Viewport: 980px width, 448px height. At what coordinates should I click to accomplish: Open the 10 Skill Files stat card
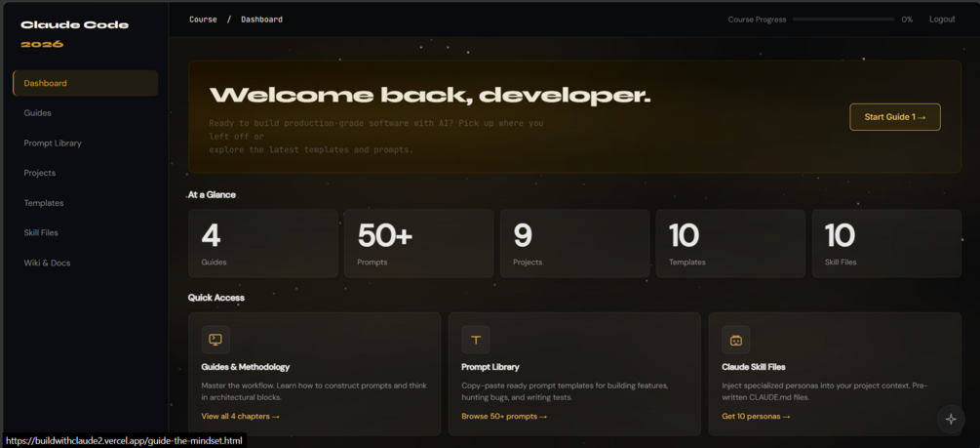(886, 243)
